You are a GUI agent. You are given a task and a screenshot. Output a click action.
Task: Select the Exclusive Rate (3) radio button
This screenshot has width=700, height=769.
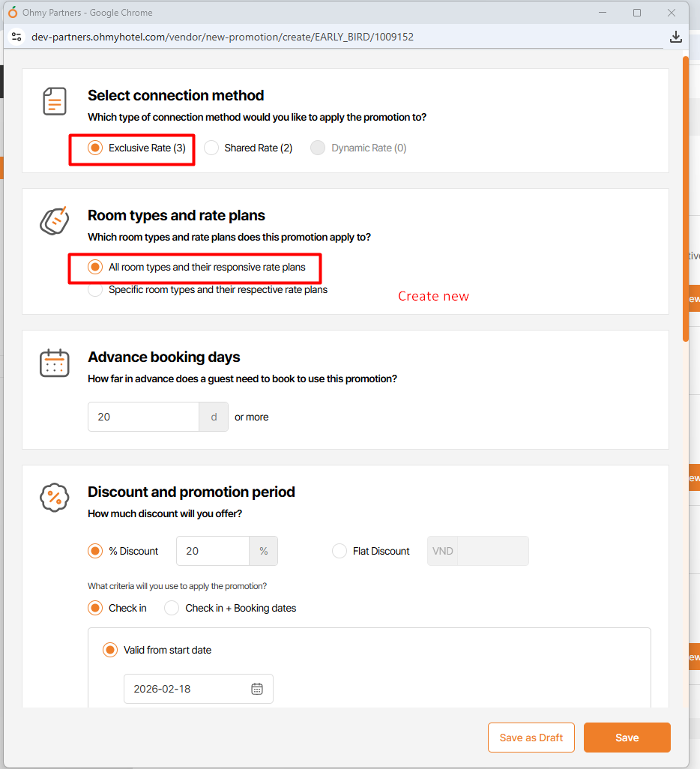pos(95,148)
